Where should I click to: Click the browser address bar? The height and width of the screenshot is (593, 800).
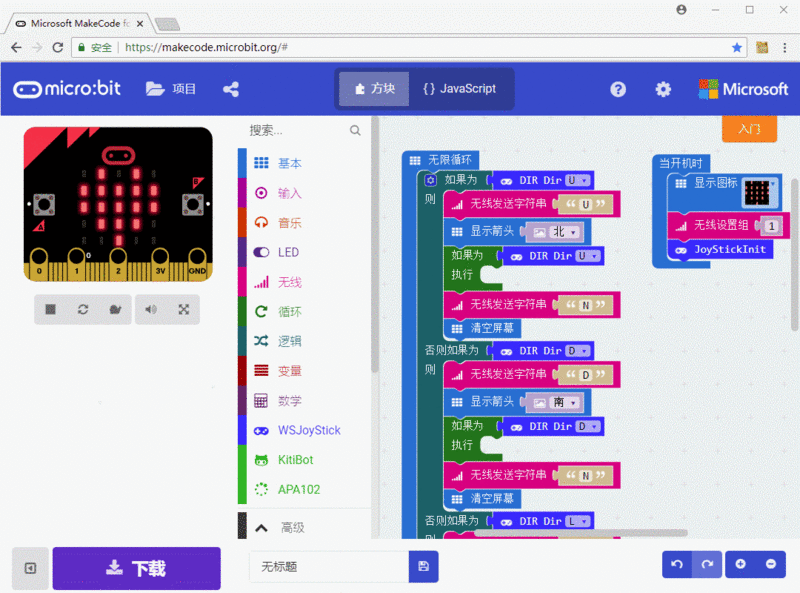[x=408, y=47]
